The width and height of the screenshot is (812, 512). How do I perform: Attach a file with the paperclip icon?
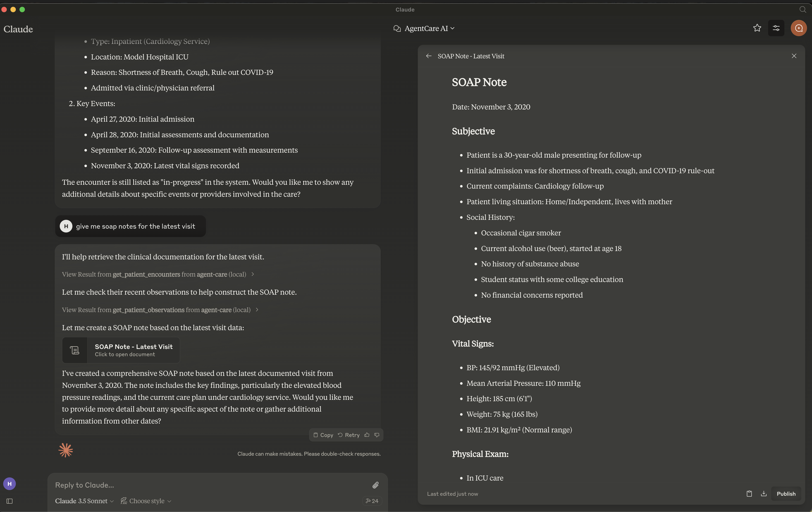[376, 485]
